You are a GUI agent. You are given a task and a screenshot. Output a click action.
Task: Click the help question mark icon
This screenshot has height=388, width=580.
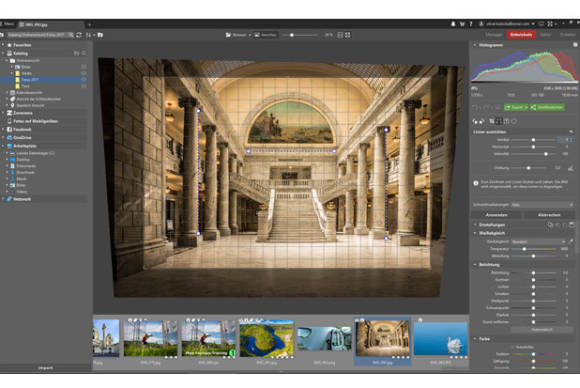pos(471,24)
